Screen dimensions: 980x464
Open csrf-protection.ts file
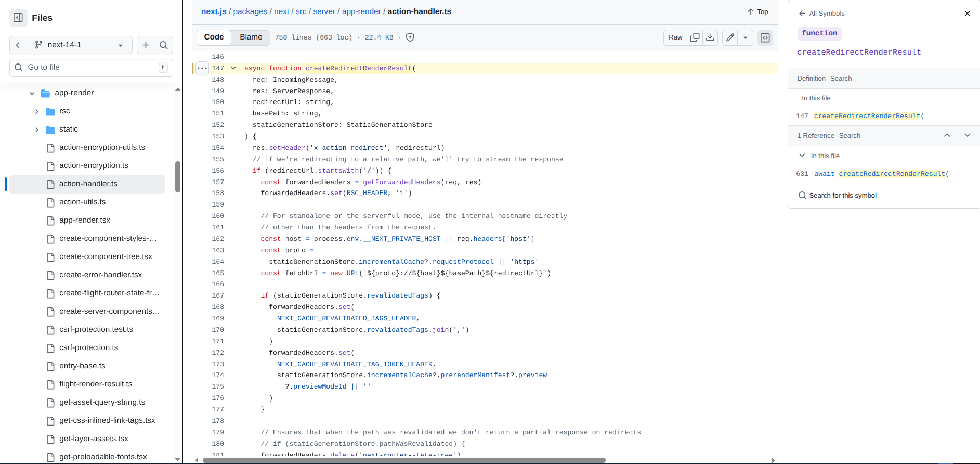(x=88, y=348)
